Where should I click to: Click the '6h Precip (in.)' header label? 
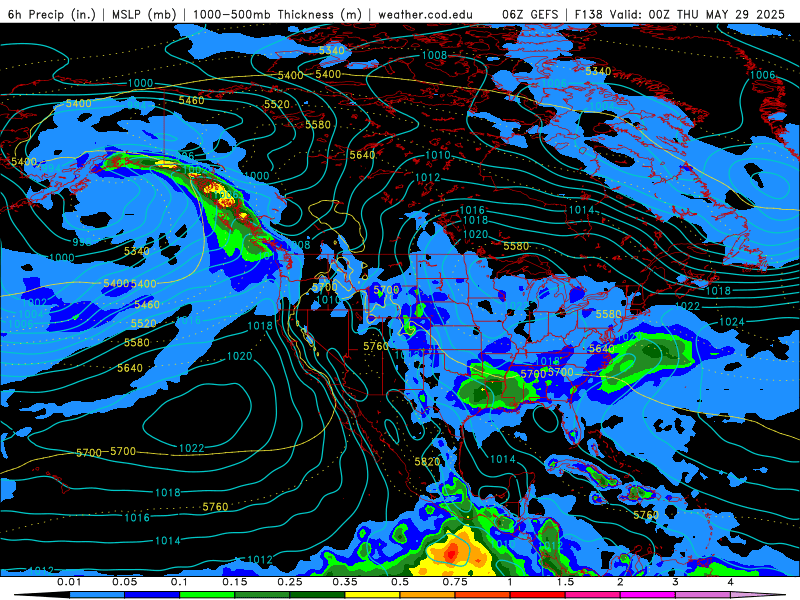(x=52, y=14)
